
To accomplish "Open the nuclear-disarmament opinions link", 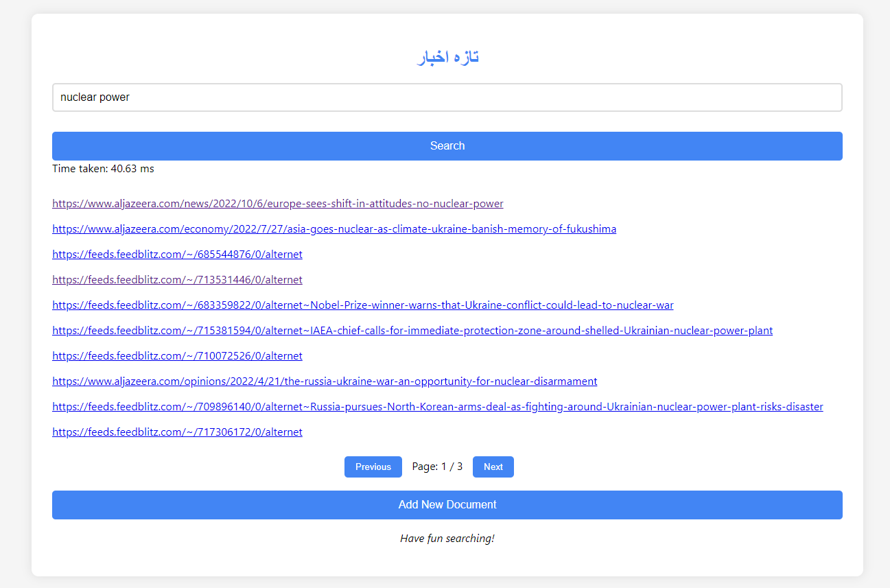I will 325,381.
